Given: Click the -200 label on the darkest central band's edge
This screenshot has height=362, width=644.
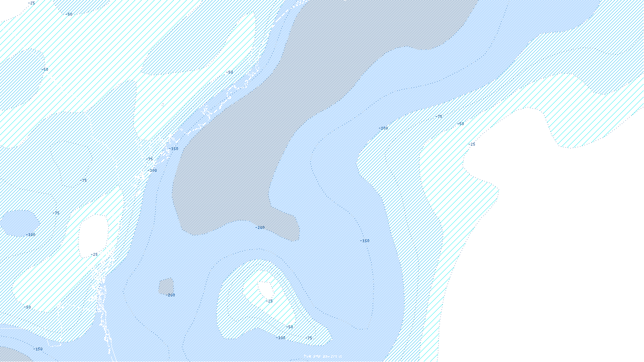Looking at the screenshot, I should 260,228.
